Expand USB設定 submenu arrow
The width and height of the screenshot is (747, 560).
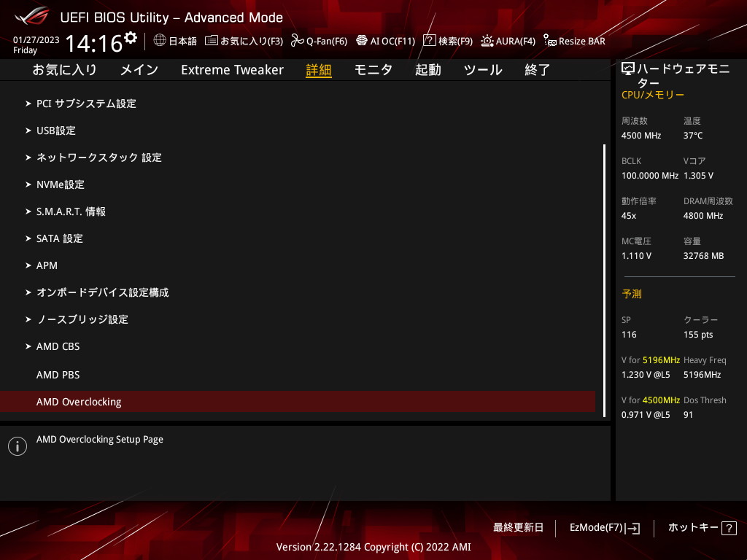(28, 131)
